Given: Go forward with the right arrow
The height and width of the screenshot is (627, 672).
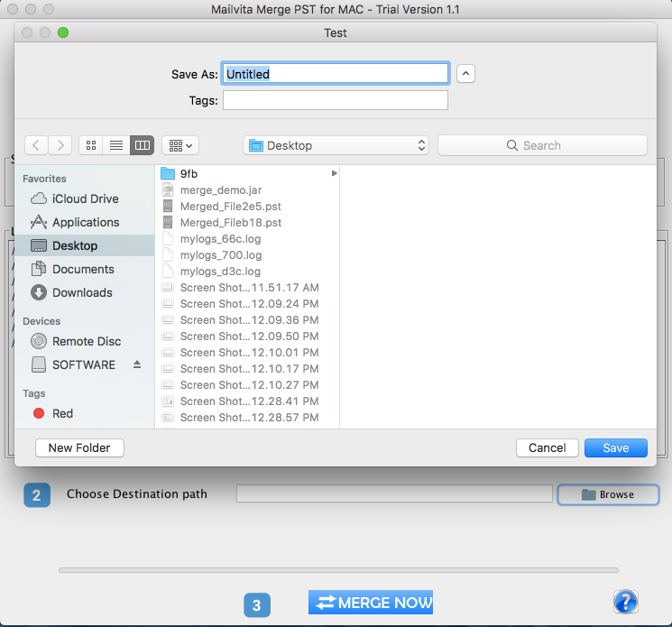Looking at the screenshot, I should pos(60,146).
